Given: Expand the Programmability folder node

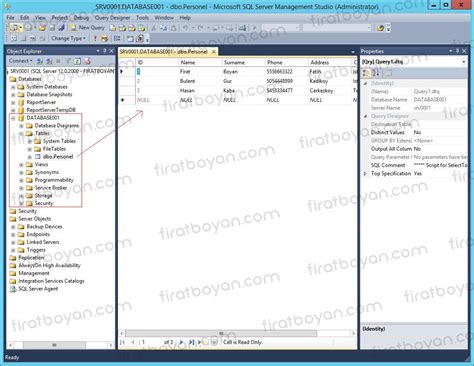Looking at the screenshot, I should [x=21, y=180].
